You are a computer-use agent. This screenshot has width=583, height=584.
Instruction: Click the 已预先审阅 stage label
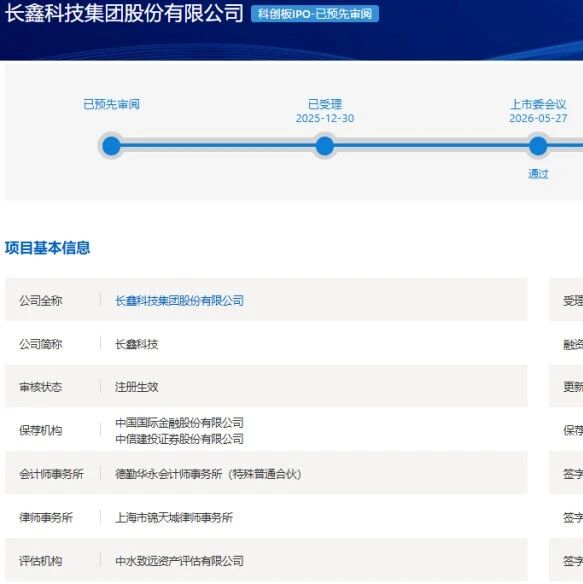point(111,104)
